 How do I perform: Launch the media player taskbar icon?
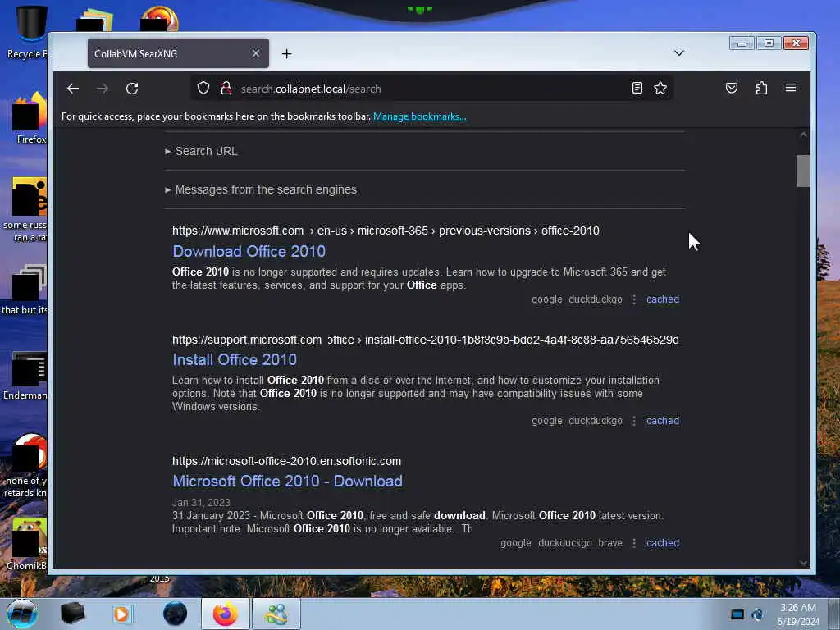coord(121,614)
